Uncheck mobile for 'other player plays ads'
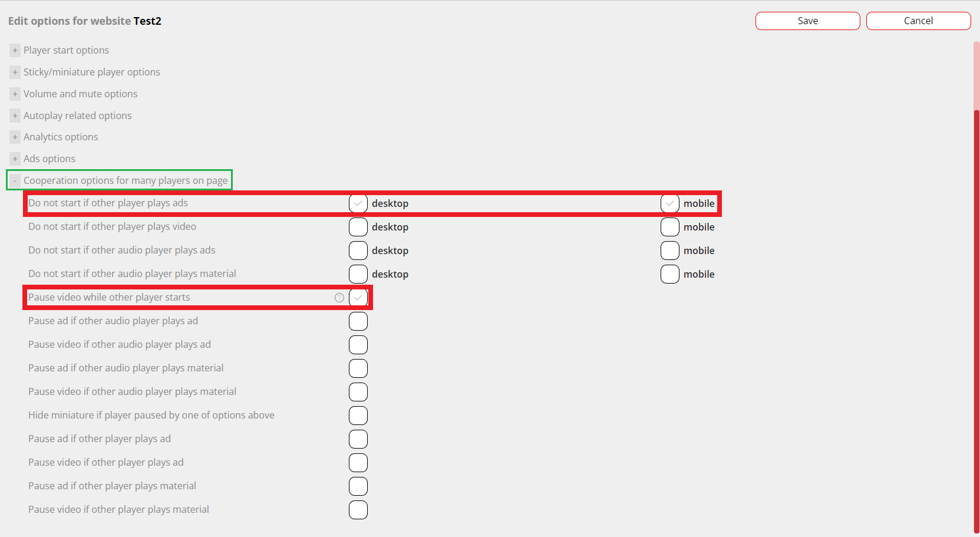Image resolution: width=980 pixels, height=537 pixels. [x=670, y=203]
